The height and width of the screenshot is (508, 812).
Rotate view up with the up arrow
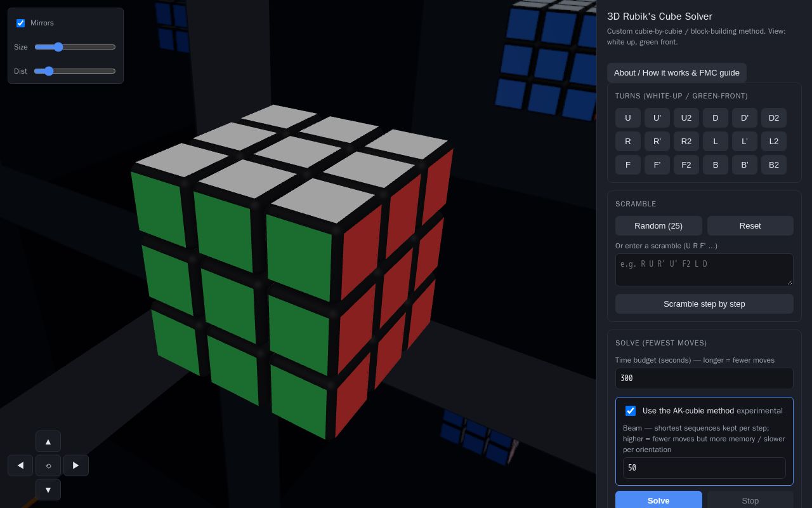coord(48,441)
